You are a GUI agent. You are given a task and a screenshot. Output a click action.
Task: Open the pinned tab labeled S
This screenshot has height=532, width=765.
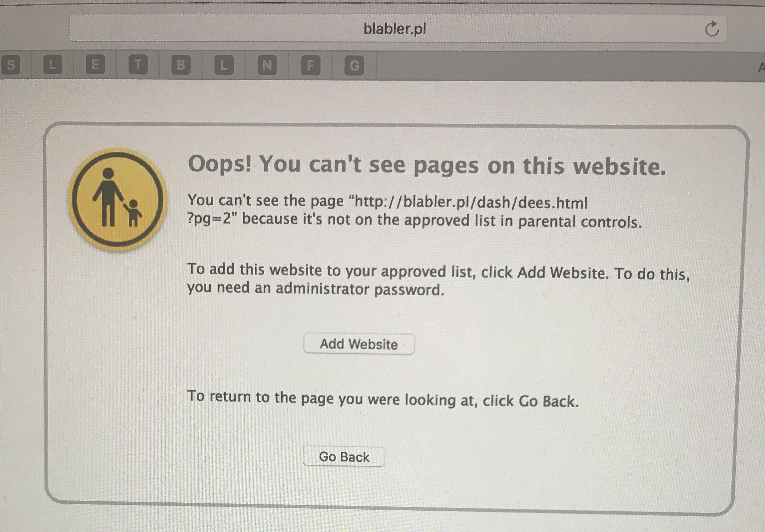coord(11,65)
